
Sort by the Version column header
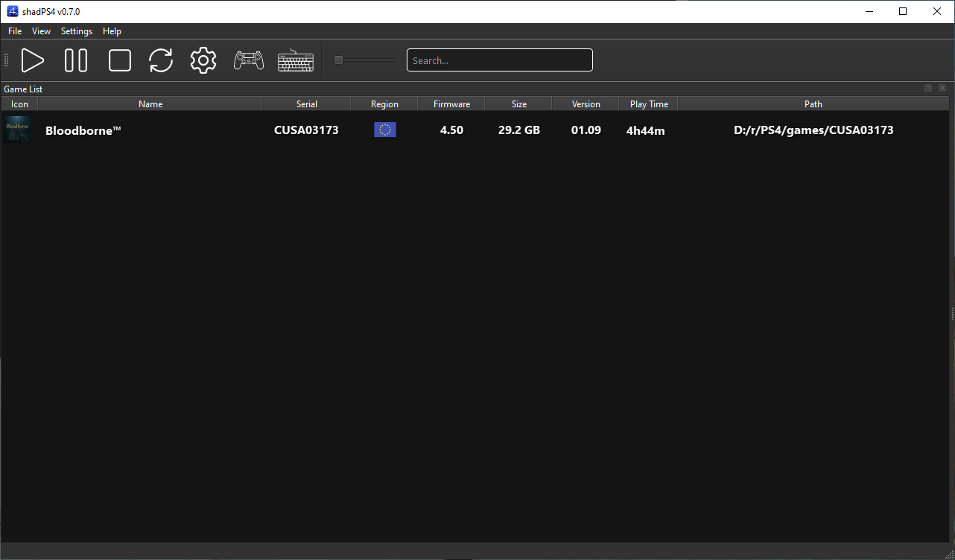[x=586, y=104]
